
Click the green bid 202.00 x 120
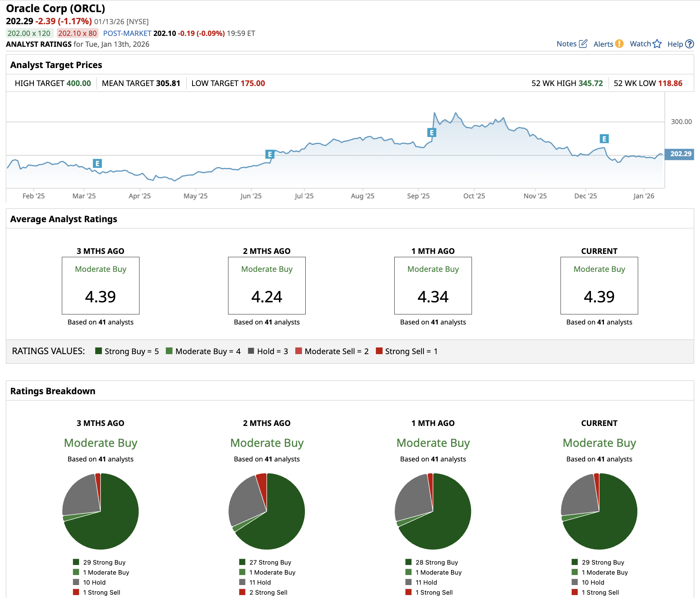point(29,33)
